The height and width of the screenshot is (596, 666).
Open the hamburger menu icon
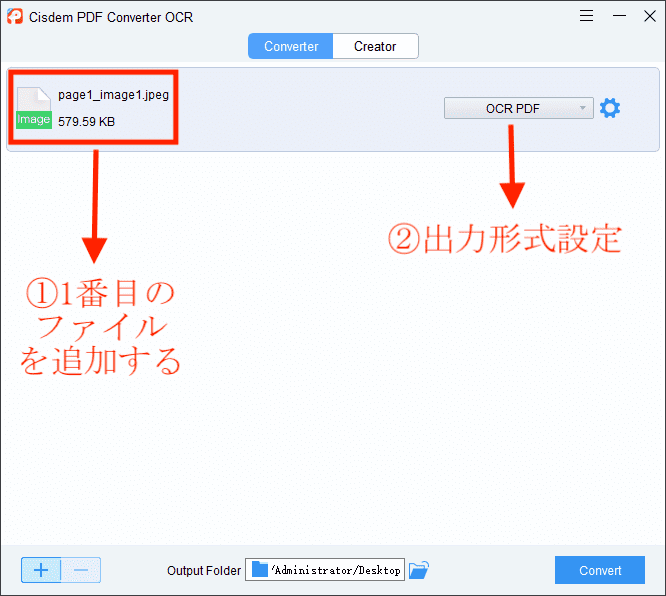click(586, 16)
